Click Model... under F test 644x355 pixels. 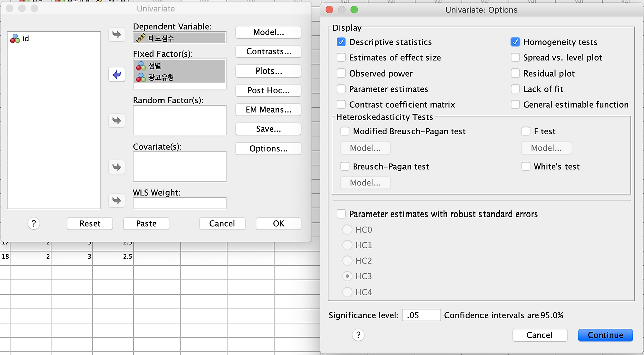pyautogui.click(x=546, y=148)
